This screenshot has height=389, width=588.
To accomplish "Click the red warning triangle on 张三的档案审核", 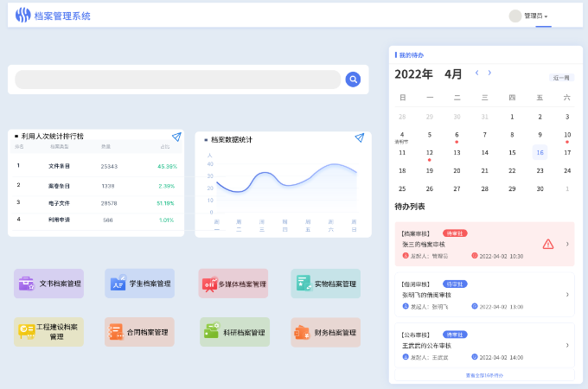I will (x=547, y=244).
